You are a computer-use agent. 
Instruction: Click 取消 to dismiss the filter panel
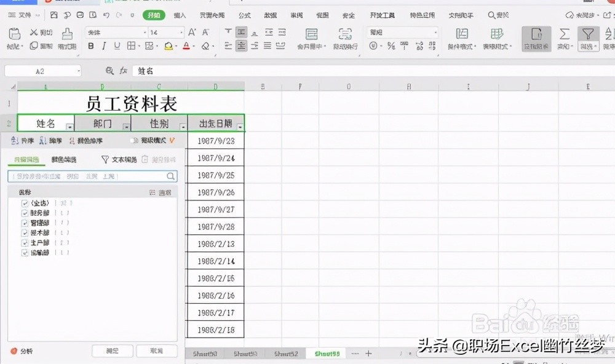157,350
